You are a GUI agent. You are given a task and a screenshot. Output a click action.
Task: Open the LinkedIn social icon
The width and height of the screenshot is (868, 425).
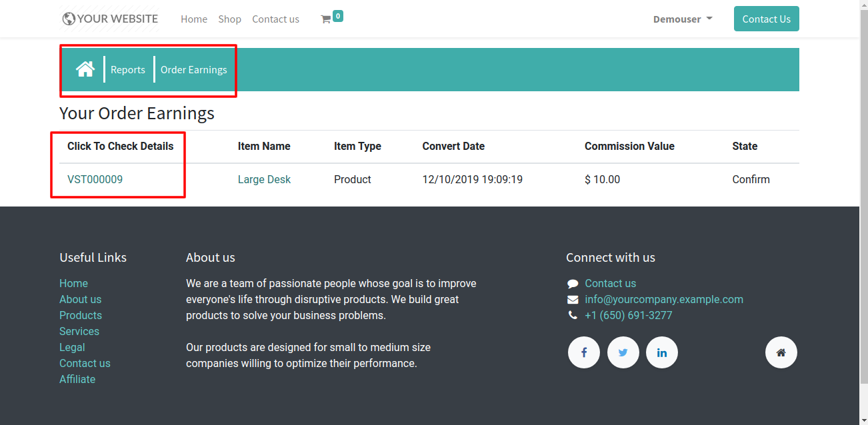(661, 352)
